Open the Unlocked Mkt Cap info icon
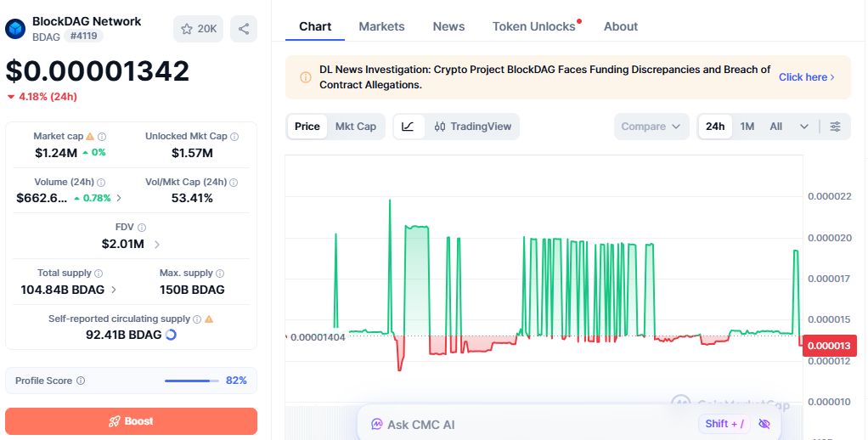The height and width of the screenshot is (440, 868). [234, 136]
